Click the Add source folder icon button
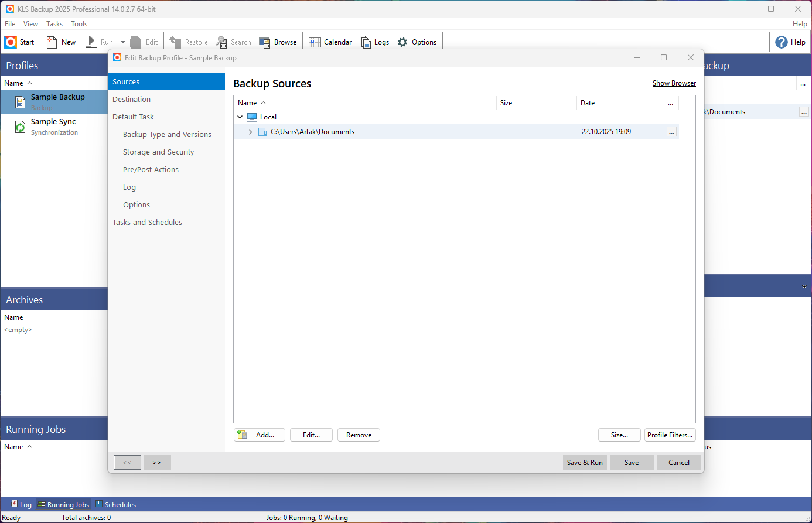Screen dimensions: 812x523 click(x=242, y=435)
